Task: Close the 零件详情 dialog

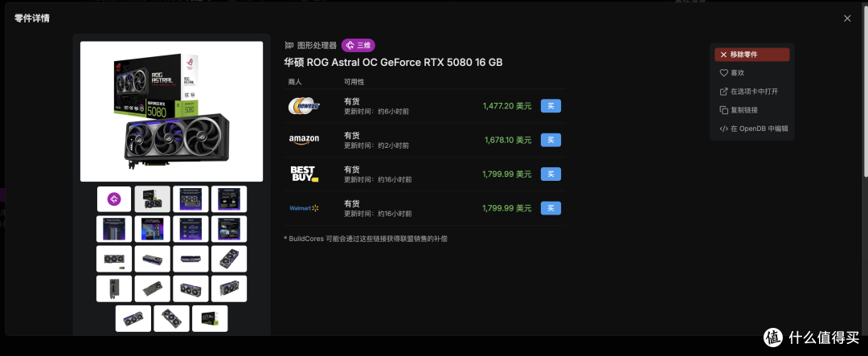Action: (x=847, y=18)
